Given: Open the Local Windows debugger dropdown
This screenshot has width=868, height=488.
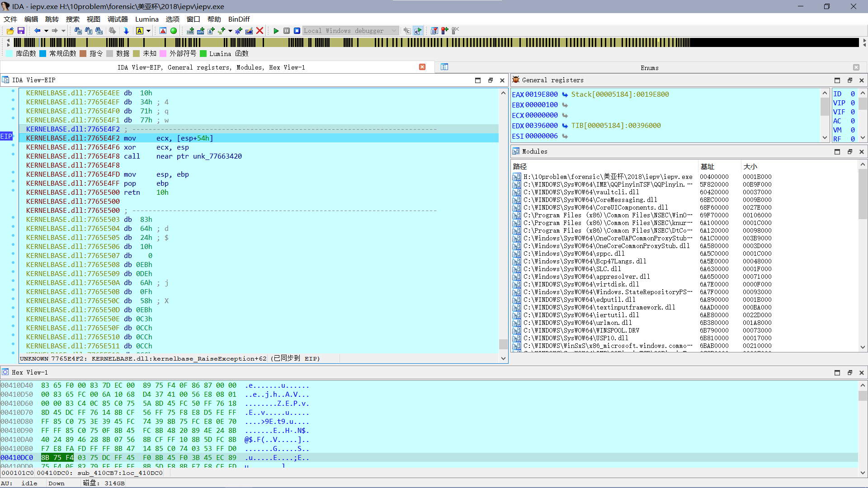Looking at the screenshot, I should 394,31.
